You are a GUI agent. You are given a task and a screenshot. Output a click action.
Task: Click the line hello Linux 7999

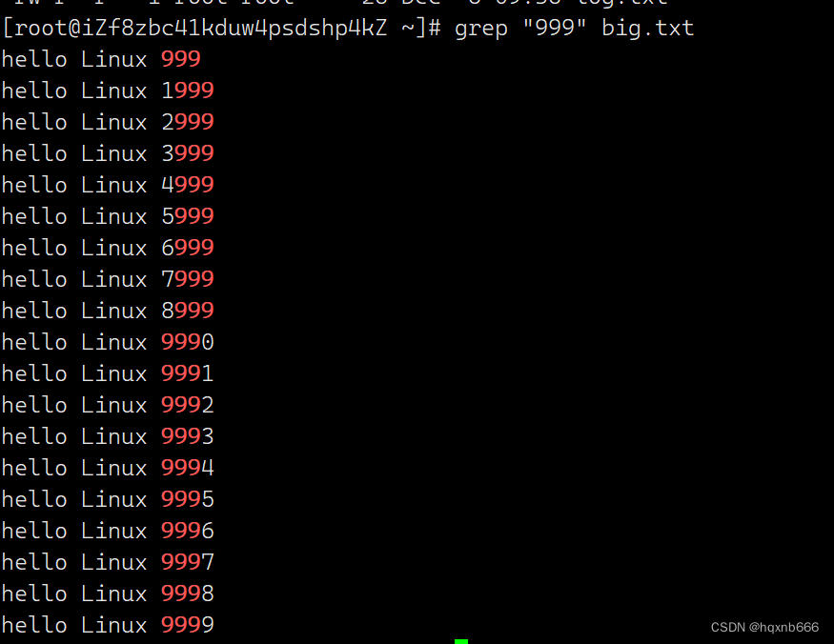108,279
